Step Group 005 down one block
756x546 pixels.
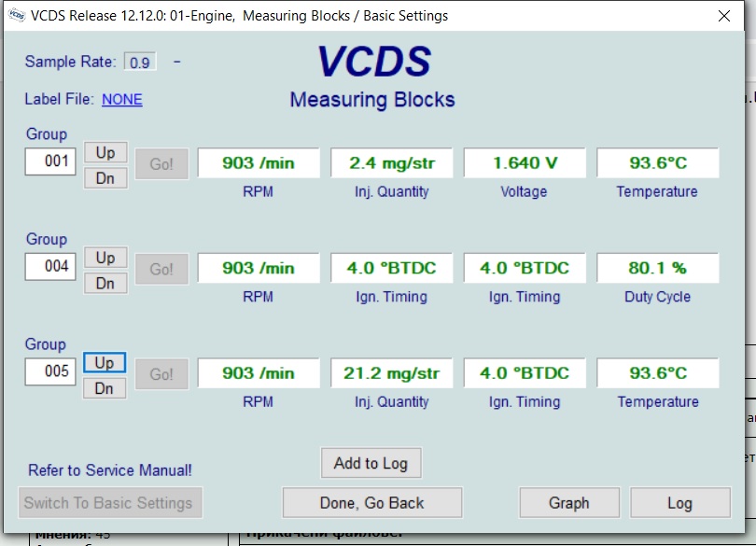[x=105, y=388]
